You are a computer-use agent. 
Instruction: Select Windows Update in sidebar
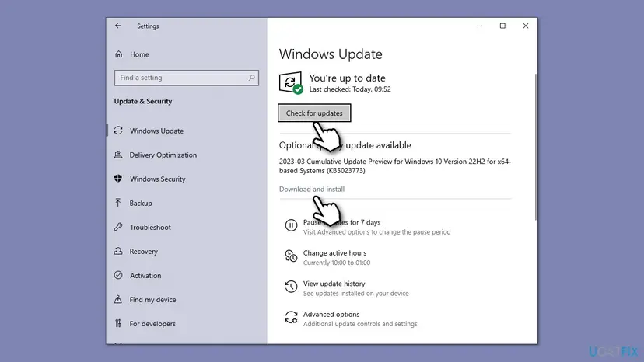click(x=156, y=131)
